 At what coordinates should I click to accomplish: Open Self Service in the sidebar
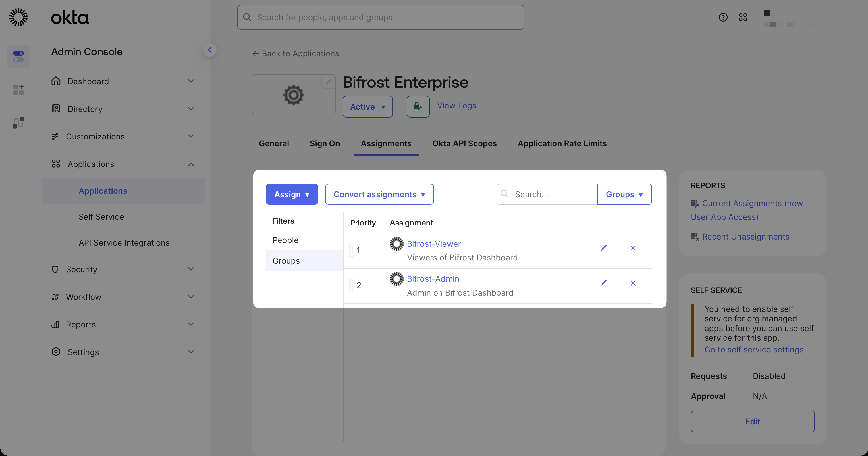[101, 217]
